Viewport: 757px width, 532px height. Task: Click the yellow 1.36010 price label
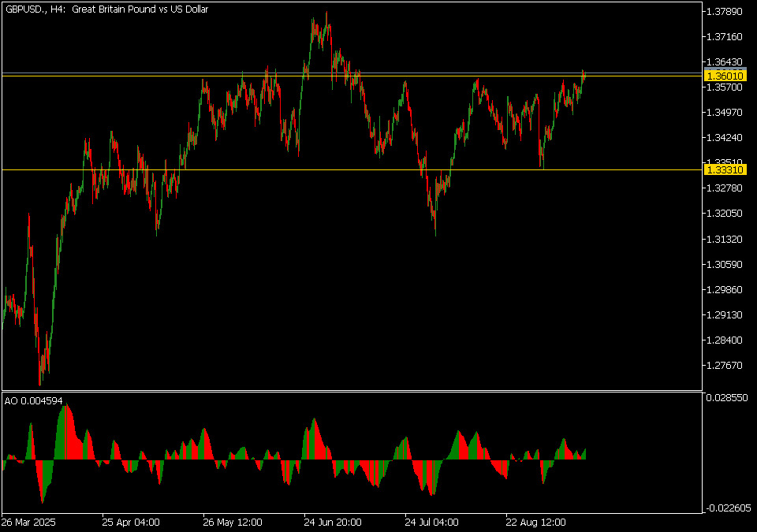(725, 76)
